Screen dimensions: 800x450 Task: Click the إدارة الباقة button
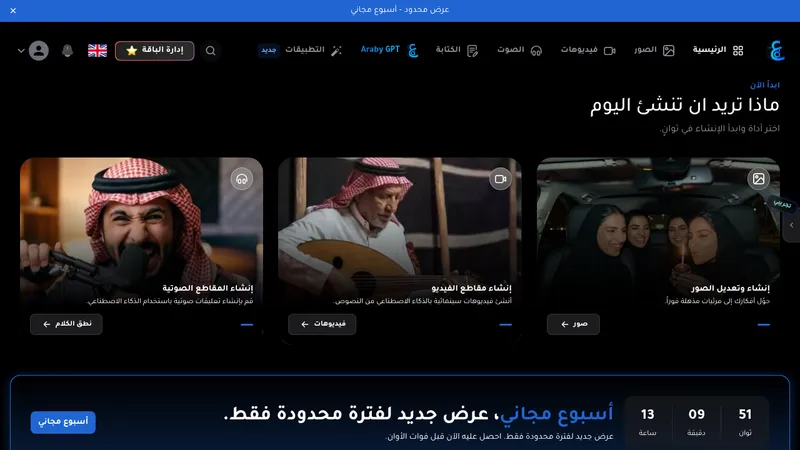point(155,51)
